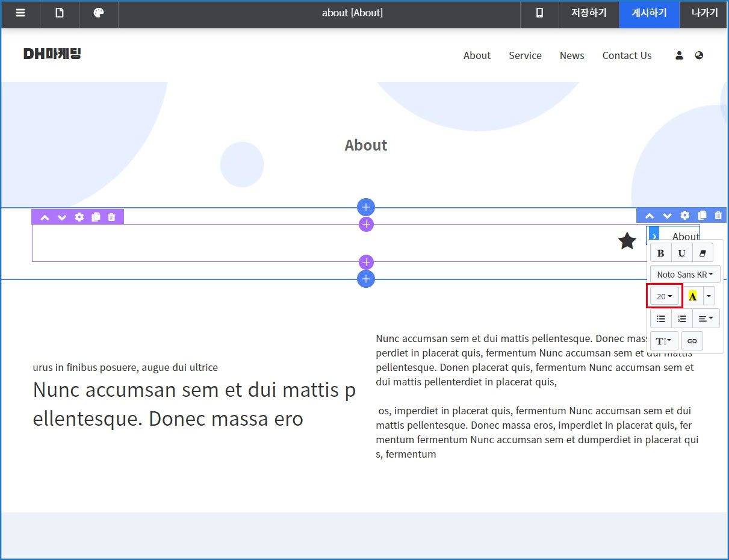Delete block using the purple toolbar trash icon
The height and width of the screenshot is (560, 729).
pos(111,217)
